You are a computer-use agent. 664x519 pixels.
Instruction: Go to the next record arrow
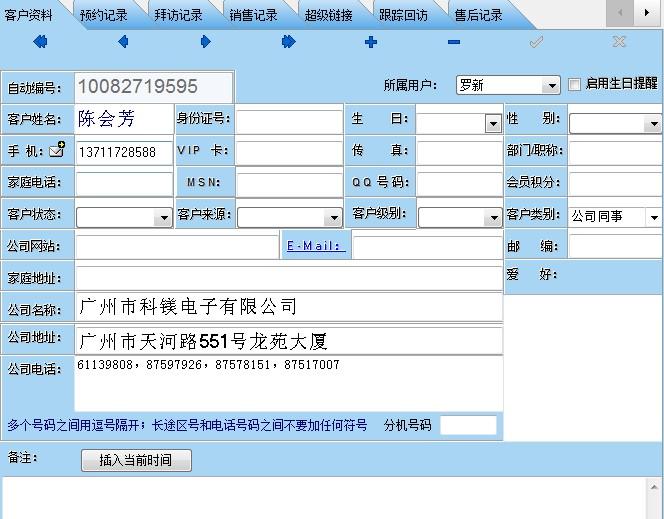click(206, 42)
